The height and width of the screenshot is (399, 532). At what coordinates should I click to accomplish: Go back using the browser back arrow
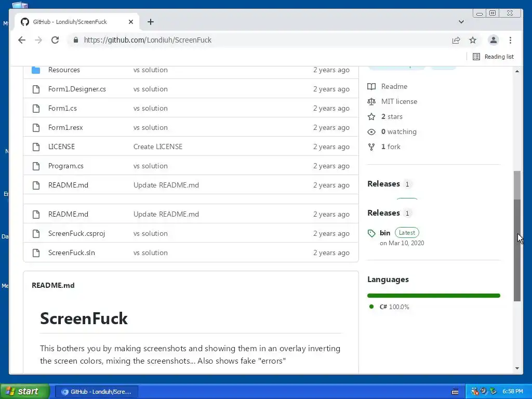pos(22,40)
